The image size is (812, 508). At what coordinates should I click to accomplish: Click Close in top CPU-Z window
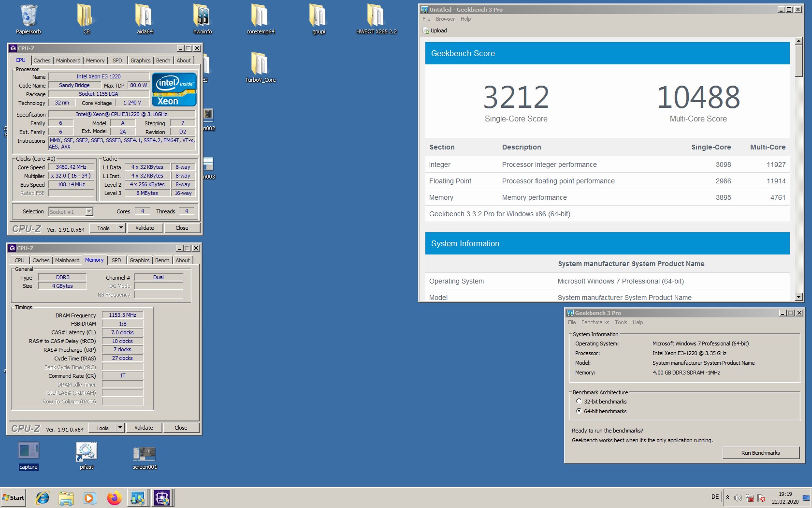coord(182,228)
